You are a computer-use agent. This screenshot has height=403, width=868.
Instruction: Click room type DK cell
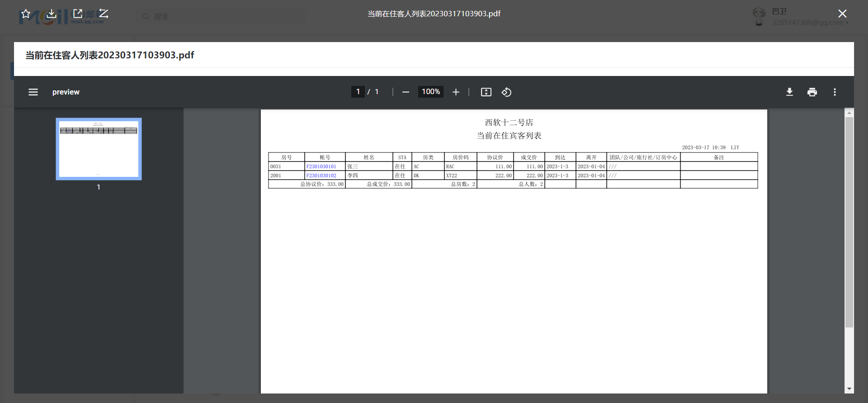[428, 175]
